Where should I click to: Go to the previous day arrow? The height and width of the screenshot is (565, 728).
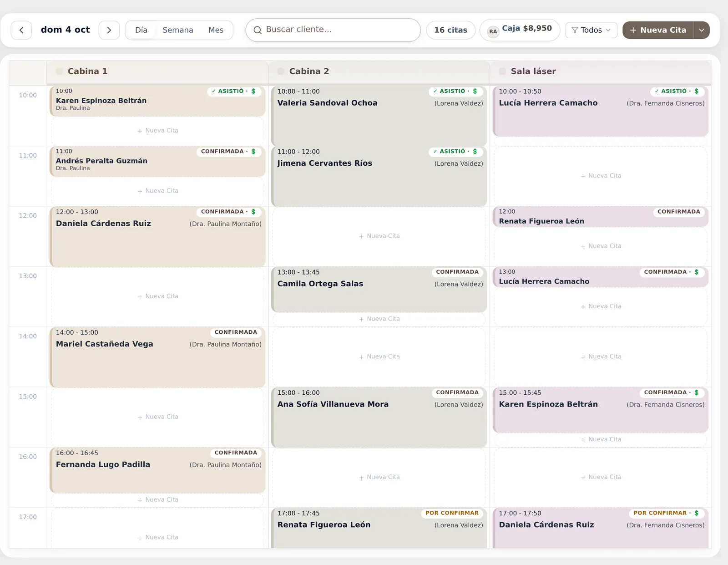pyautogui.click(x=21, y=30)
